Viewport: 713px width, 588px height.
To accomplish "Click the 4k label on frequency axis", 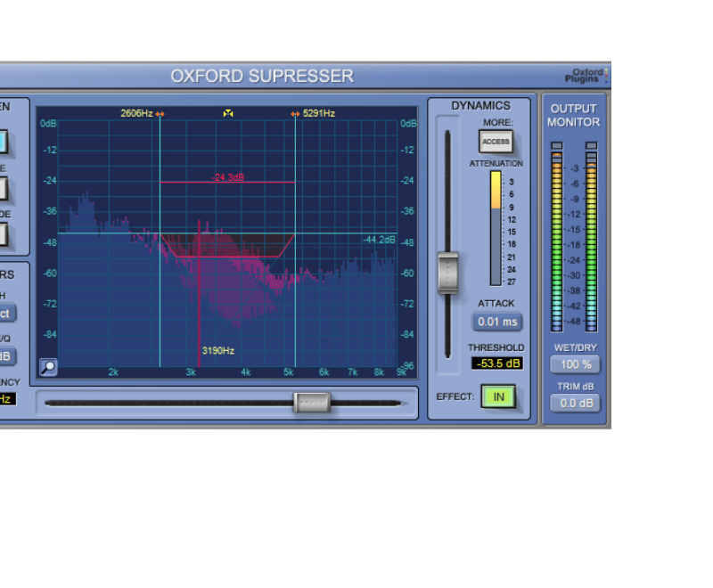I will tap(246, 372).
